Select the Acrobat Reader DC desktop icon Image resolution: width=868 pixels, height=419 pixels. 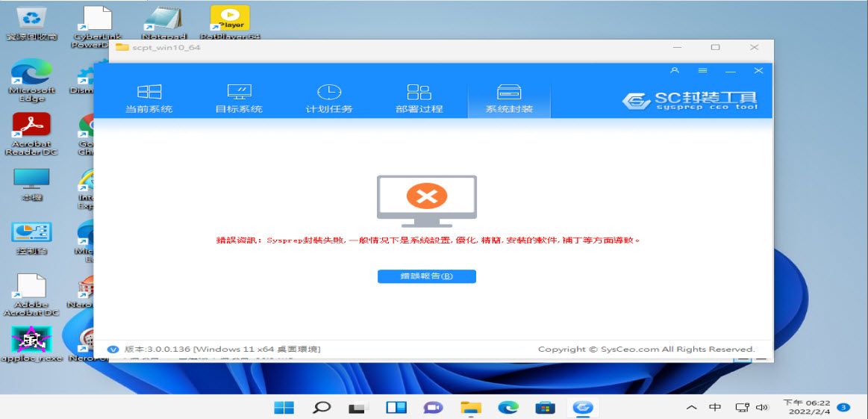click(x=31, y=134)
